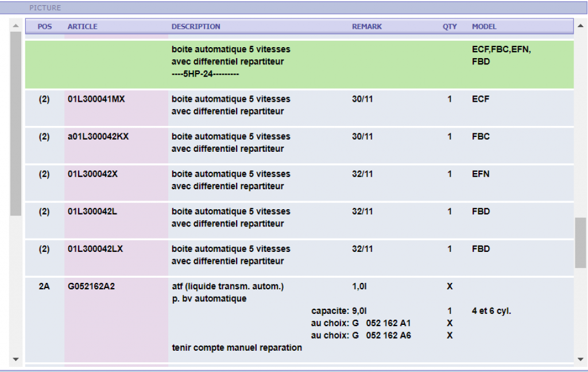The image size is (588, 372).
Task: Click the MODEL column header
Action: (x=483, y=26)
